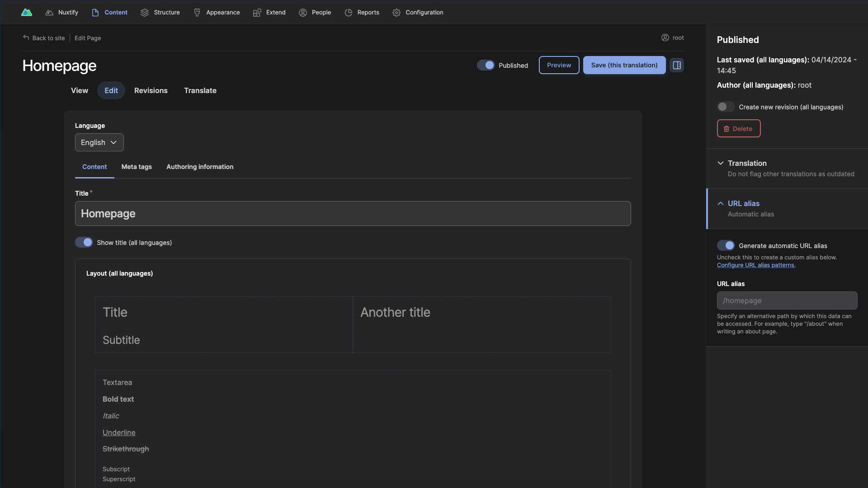Click the Title input field
This screenshot has width=868, height=488.
tap(353, 213)
